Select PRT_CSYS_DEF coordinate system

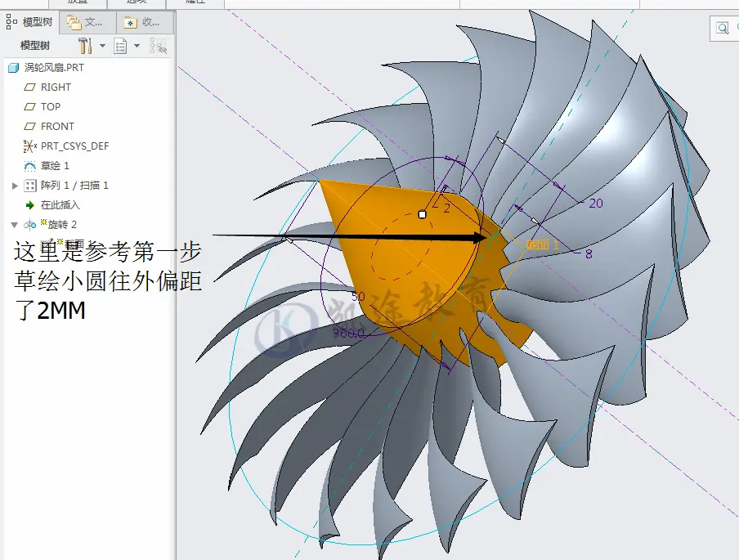click(x=66, y=146)
